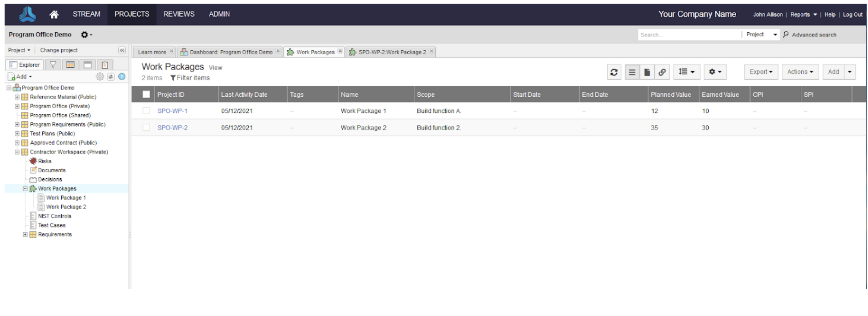Click the refresh icon in Work Packages toolbar

(614, 72)
